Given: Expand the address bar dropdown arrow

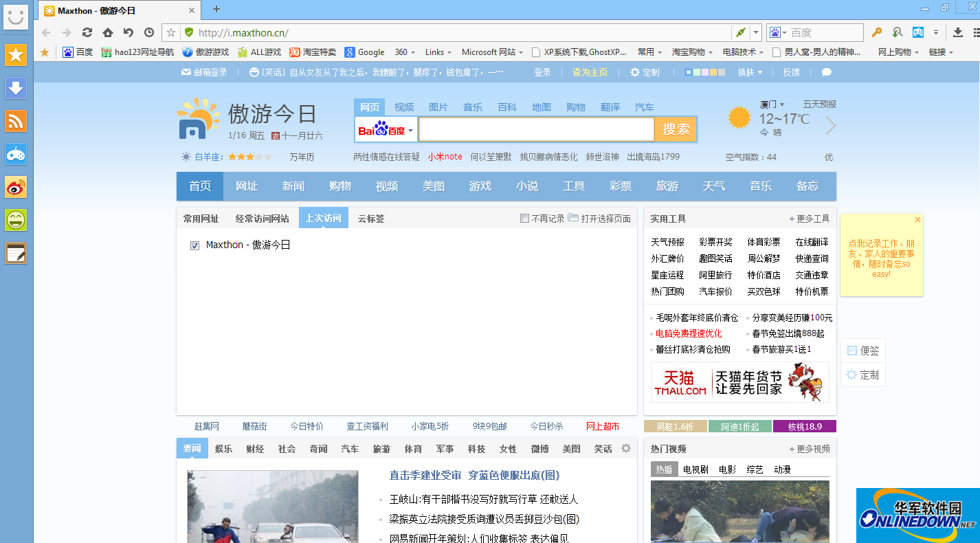Looking at the screenshot, I should pyautogui.click(x=756, y=32).
